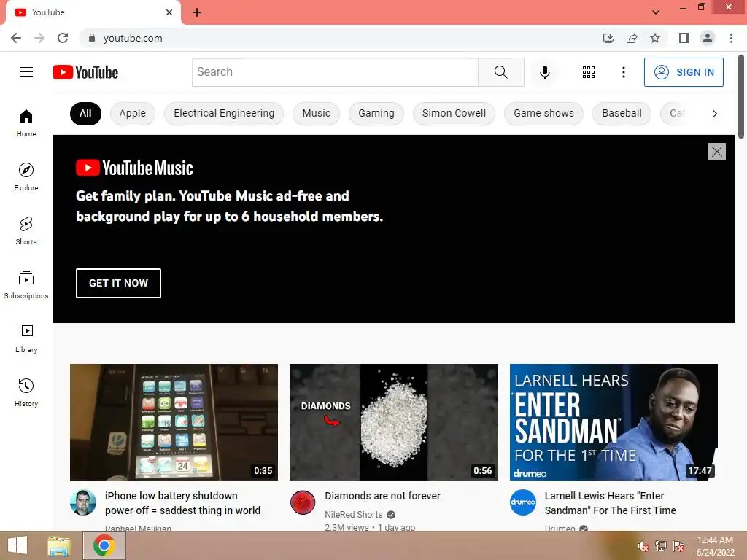Show more category chips arrow

coord(715,113)
